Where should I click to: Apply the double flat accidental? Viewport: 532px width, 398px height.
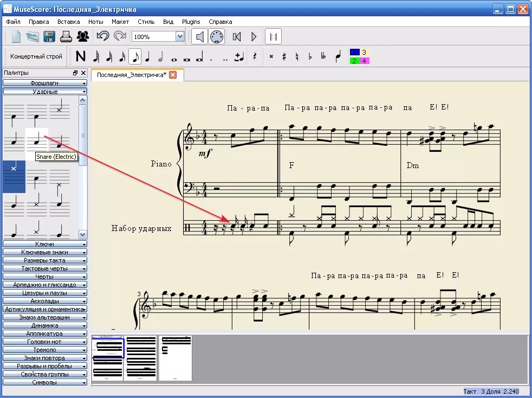pyautogui.click(x=323, y=56)
